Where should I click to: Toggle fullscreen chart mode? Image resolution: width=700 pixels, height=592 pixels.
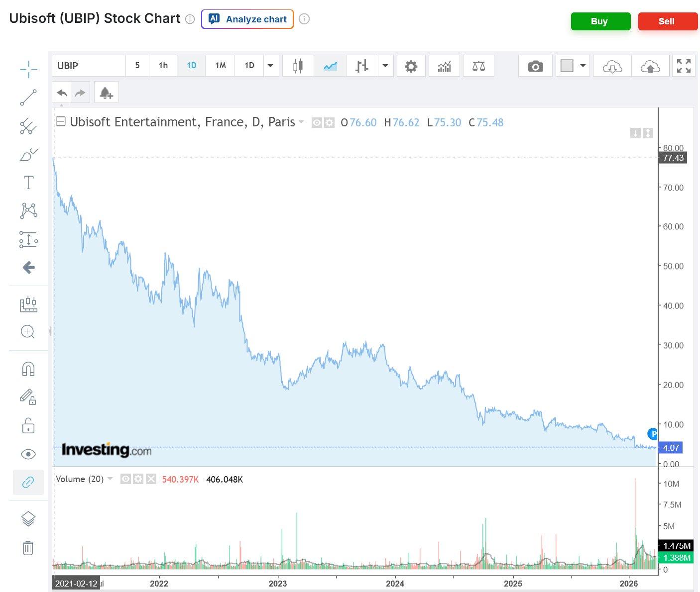[x=684, y=66]
